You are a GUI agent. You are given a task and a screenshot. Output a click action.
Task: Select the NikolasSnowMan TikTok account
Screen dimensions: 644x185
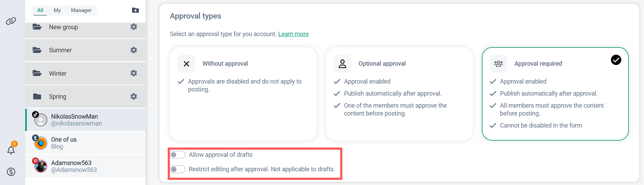(76, 120)
